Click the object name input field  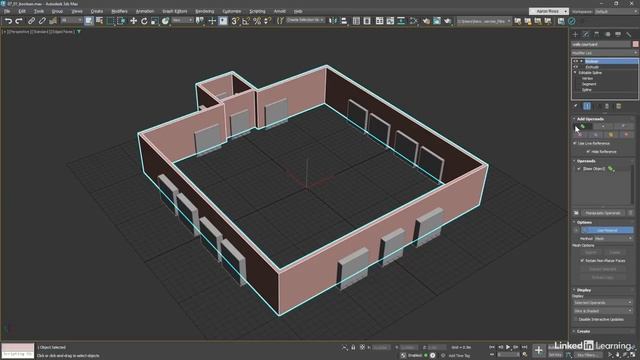(x=601, y=44)
